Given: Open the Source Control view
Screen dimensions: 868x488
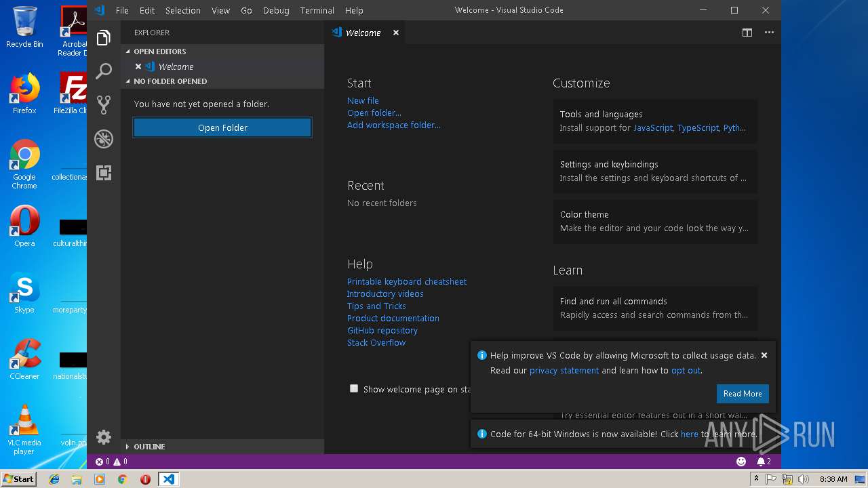Looking at the screenshot, I should click(x=104, y=104).
